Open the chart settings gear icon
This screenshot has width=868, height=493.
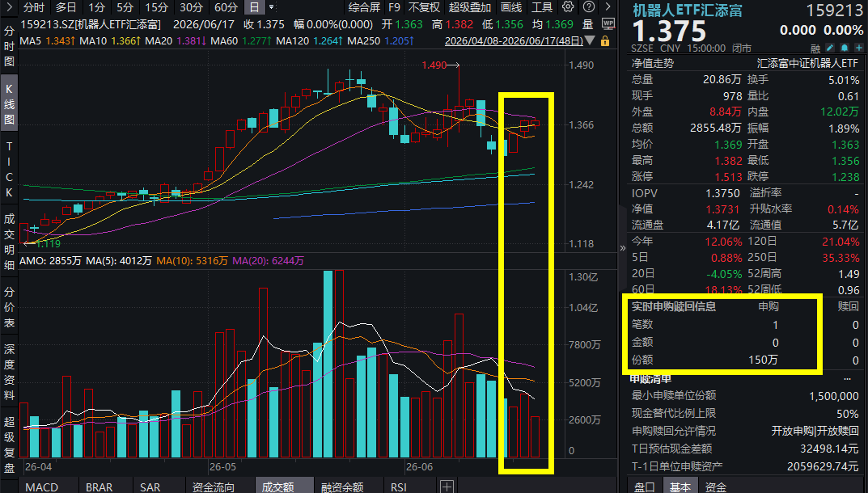pyautogui.click(x=567, y=6)
